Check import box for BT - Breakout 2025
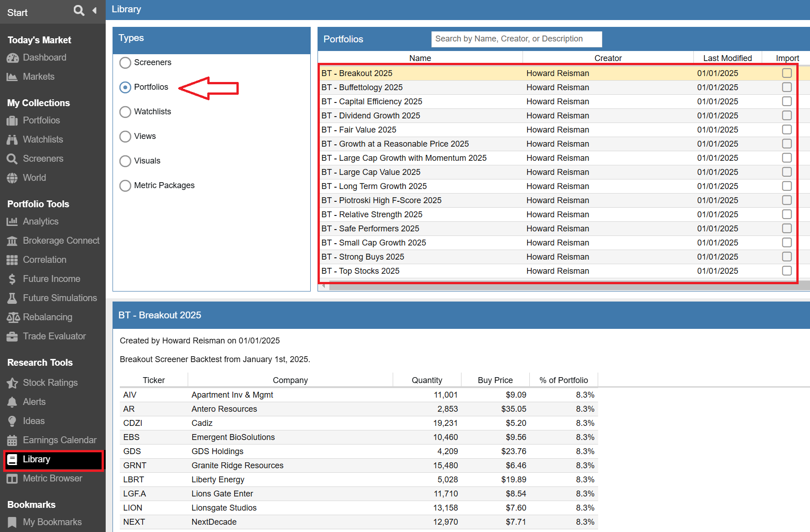Image resolution: width=810 pixels, height=532 pixels. [787, 73]
